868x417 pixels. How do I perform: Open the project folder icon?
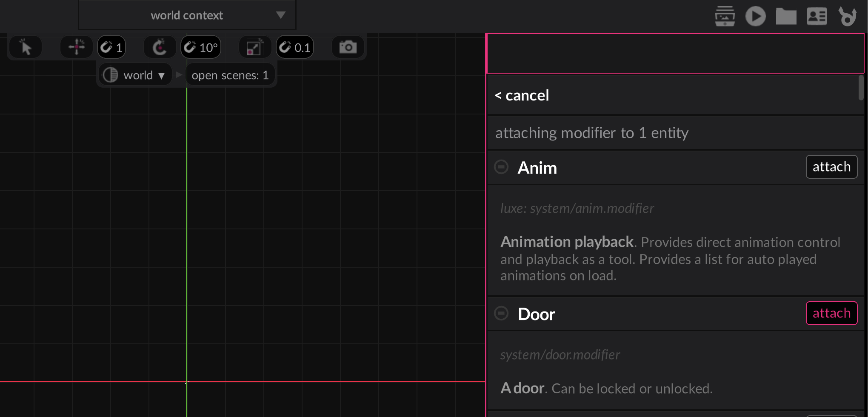[786, 16]
